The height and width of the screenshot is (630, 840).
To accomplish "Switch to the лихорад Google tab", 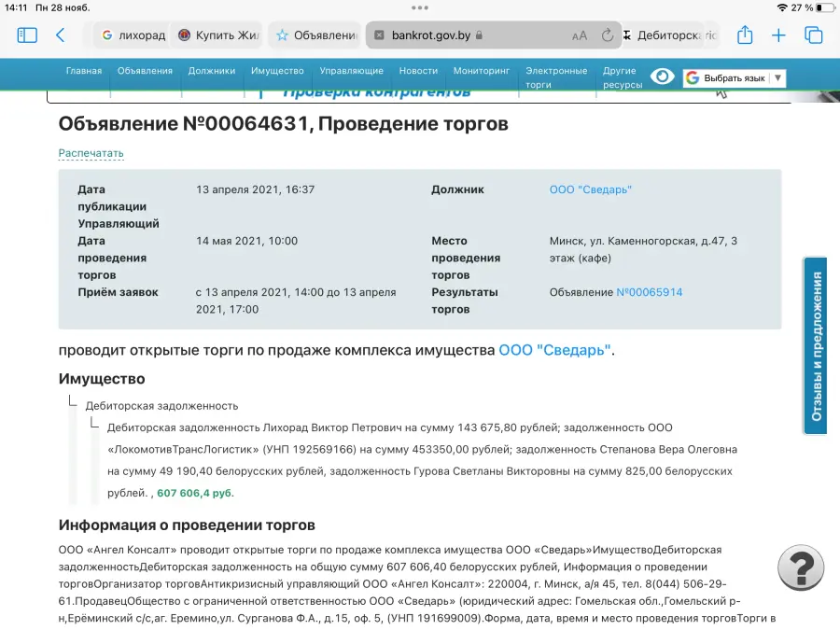I will click(133, 35).
